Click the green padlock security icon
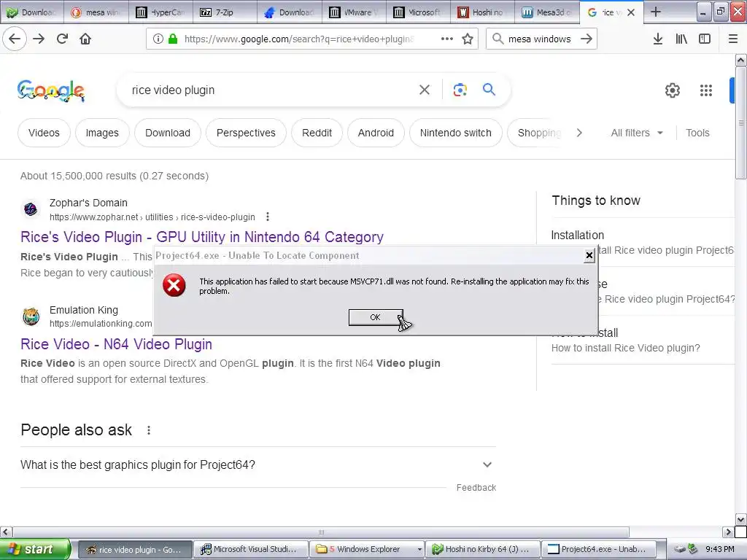 174,39
